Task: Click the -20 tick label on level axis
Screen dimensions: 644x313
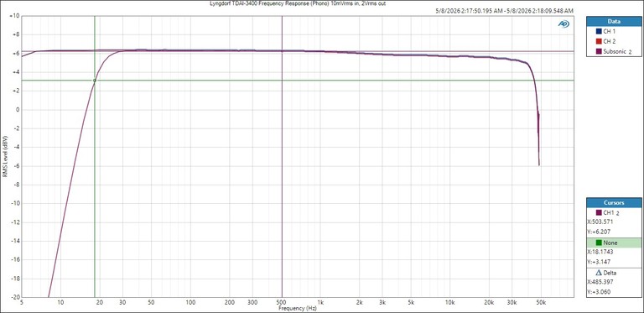Action: pyautogui.click(x=15, y=297)
